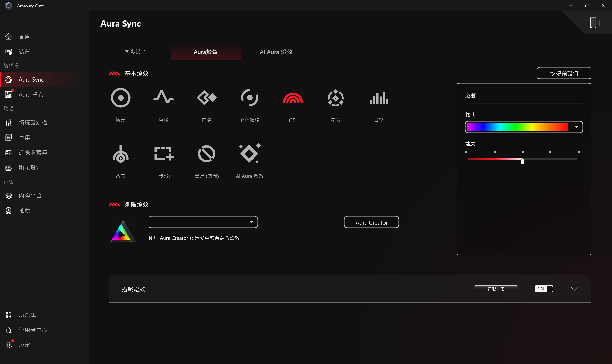Click the Aura Creator prism logo
This screenshot has height=364, width=612.
pyautogui.click(x=123, y=231)
